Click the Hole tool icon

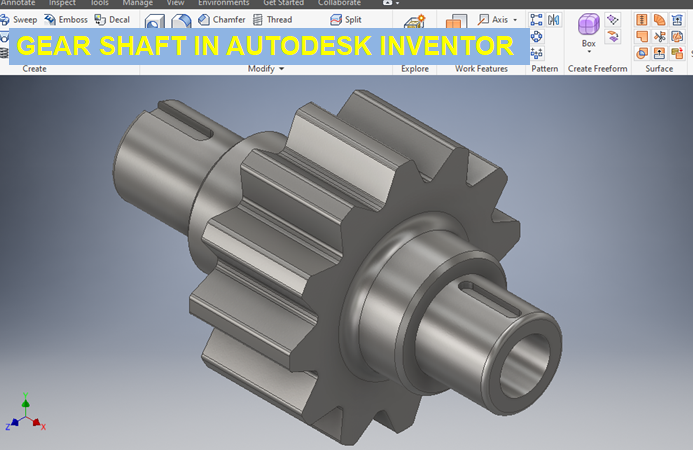click(x=155, y=21)
